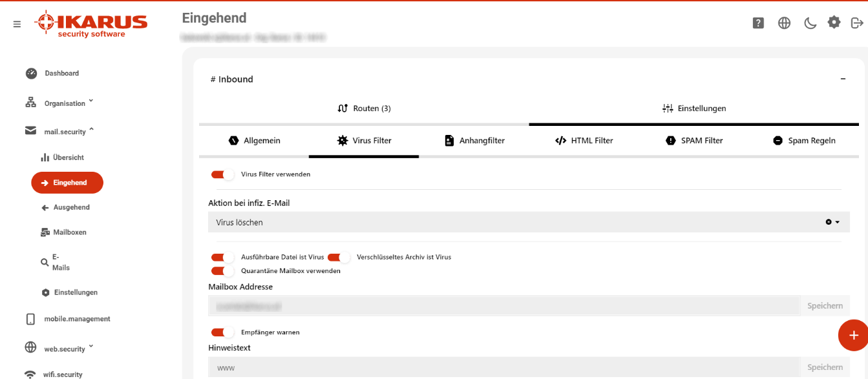Click the red plus floating button
868x379 pixels.
tap(853, 335)
